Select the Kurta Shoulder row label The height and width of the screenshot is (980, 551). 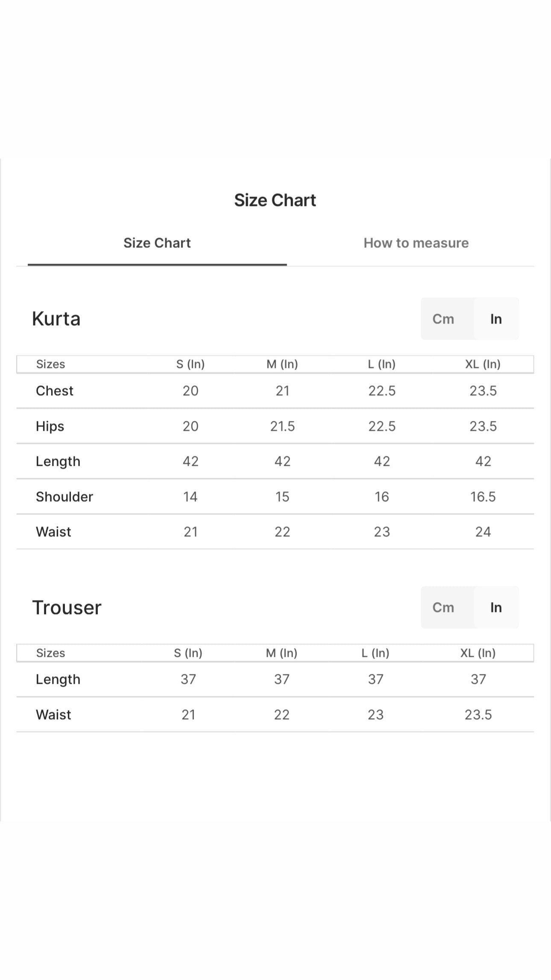64,497
